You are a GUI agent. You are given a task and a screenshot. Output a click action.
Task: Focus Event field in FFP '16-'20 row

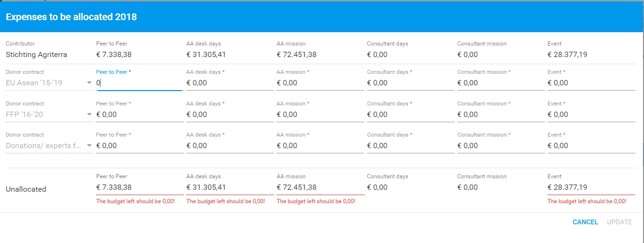(x=591, y=115)
